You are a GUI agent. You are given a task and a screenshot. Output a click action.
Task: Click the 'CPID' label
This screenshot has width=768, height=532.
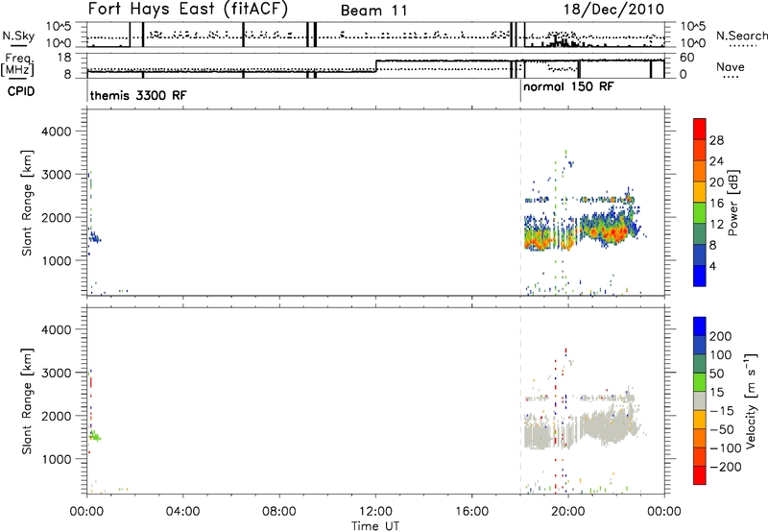click(x=21, y=91)
